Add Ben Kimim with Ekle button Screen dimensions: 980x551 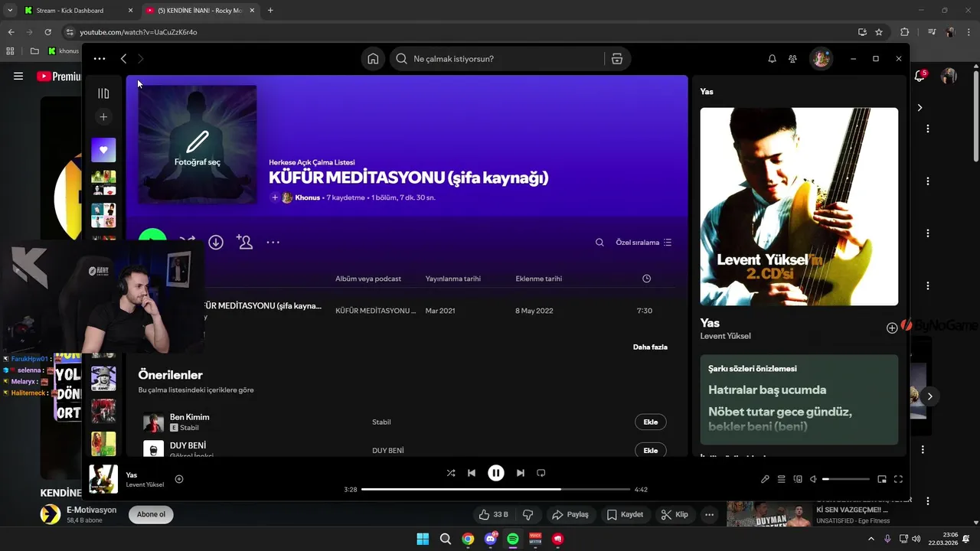click(x=650, y=422)
